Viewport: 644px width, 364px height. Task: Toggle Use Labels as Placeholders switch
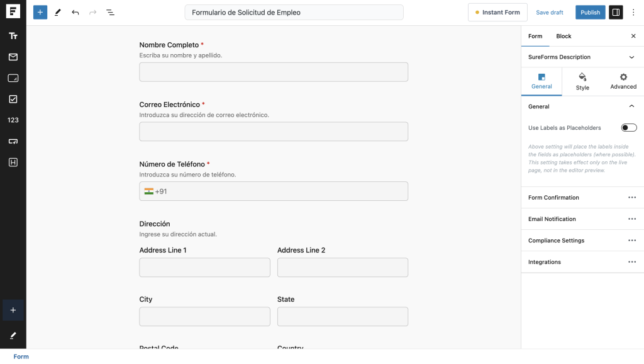click(629, 127)
